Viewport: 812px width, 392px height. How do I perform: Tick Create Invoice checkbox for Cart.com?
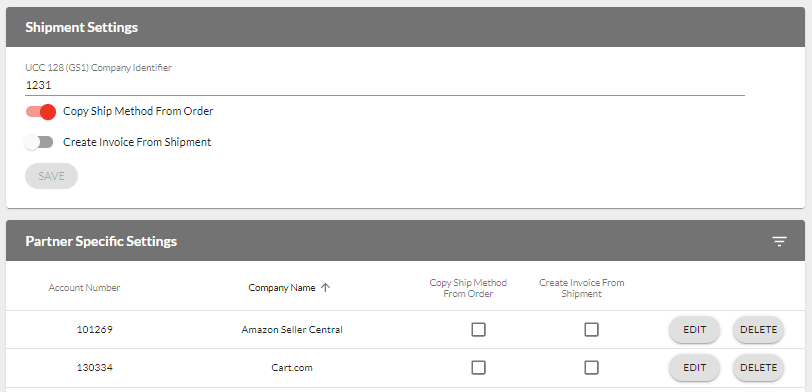[x=591, y=368]
